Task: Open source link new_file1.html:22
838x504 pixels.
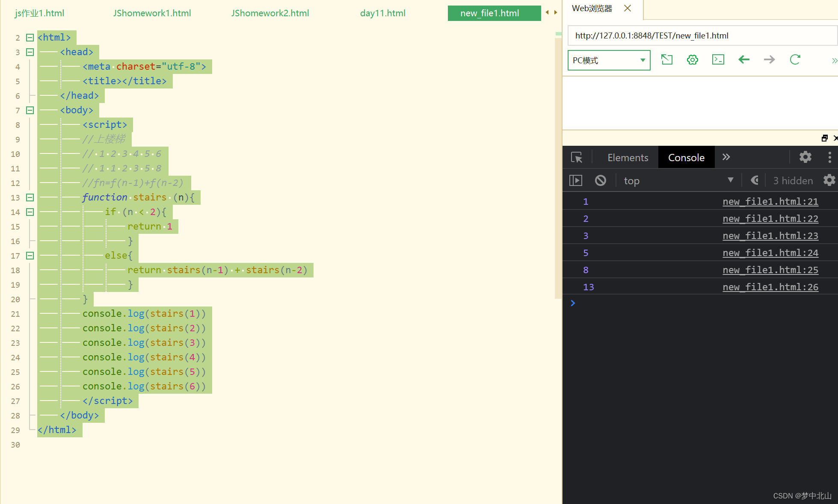Action: [770, 218]
